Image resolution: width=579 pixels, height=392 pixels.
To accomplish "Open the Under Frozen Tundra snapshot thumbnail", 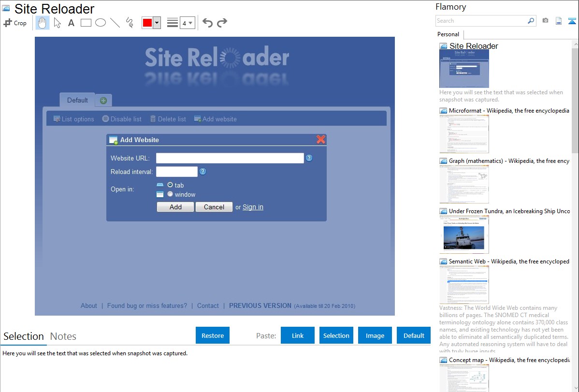I will coord(464,234).
